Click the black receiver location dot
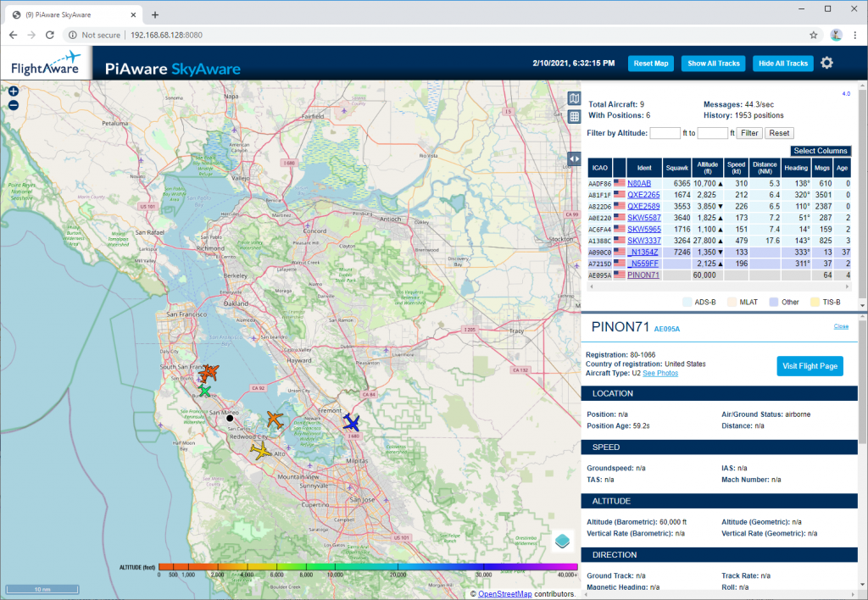This screenshot has width=868, height=600. [x=230, y=419]
